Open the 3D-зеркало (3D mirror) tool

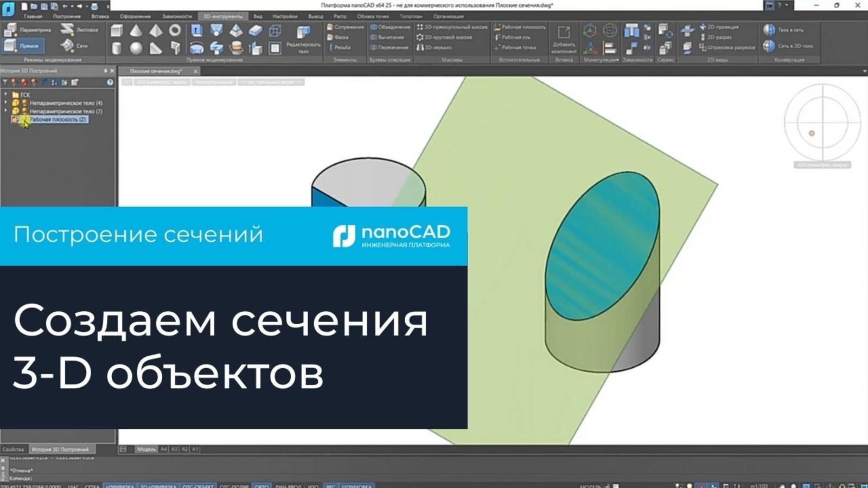(x=437, y=47)
